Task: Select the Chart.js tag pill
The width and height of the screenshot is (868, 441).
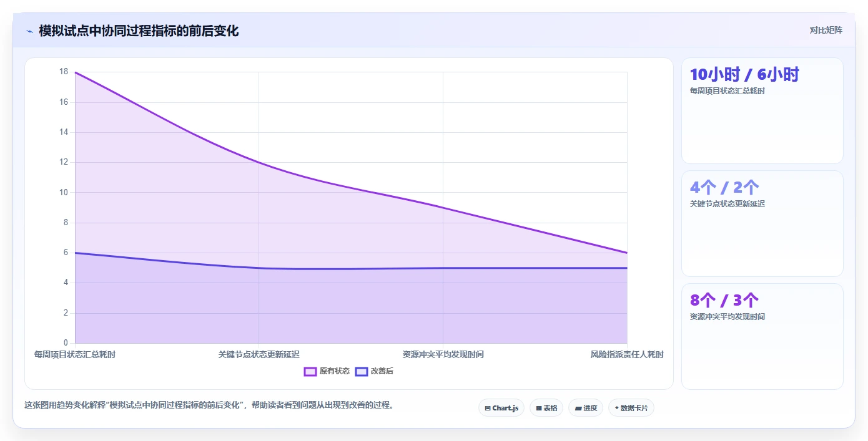Action: tap(501, 408)
